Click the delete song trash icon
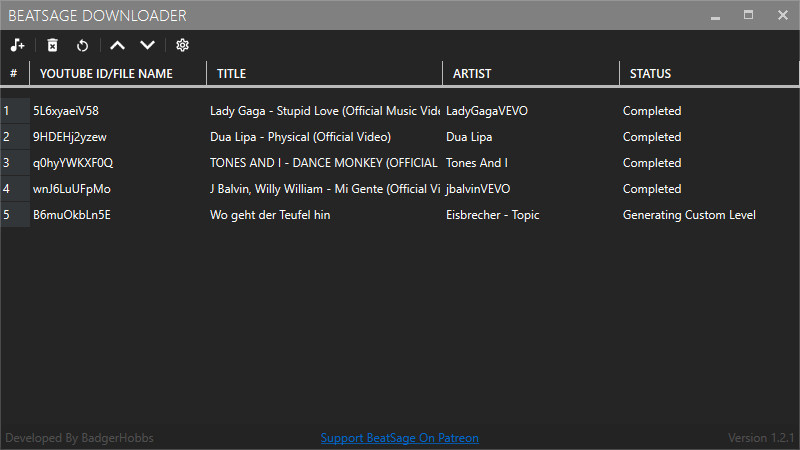 pos(53,45)
